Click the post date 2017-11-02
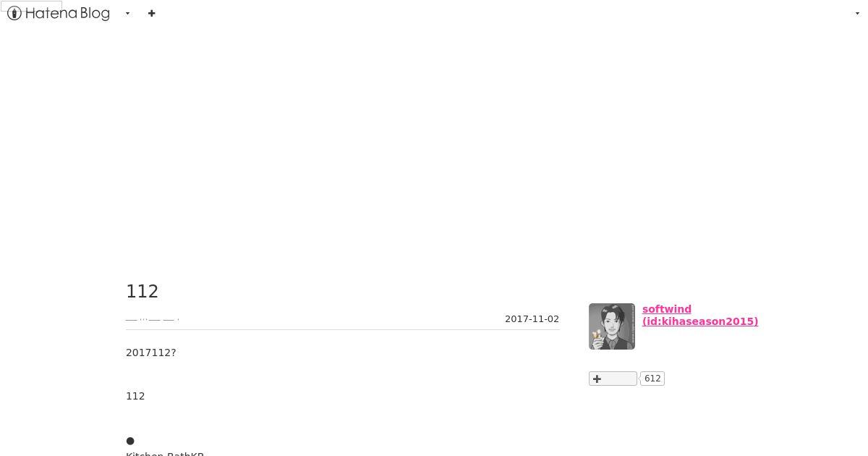868x456 pixels. pyautogui.click(x=532, y=319)
